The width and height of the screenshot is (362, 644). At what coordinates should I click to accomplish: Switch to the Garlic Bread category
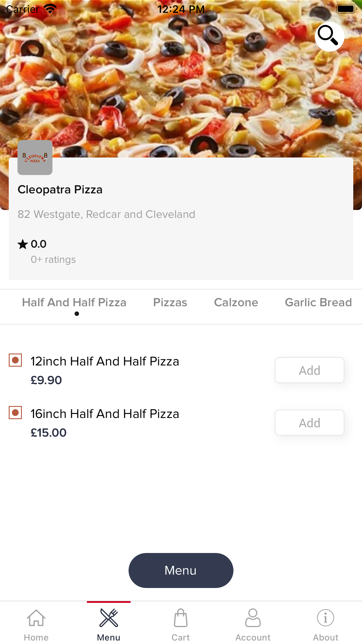(x=318, y=302)
